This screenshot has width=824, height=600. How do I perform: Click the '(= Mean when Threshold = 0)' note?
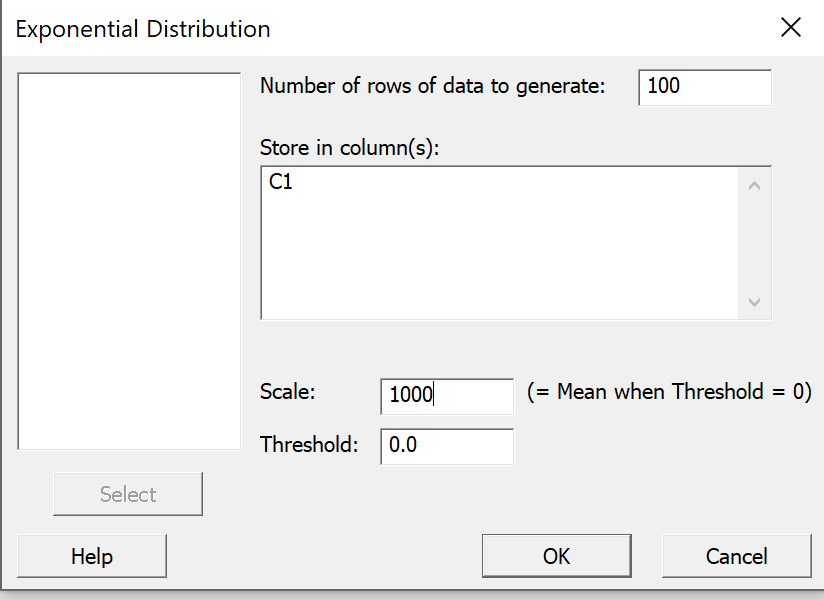point(670,392)
